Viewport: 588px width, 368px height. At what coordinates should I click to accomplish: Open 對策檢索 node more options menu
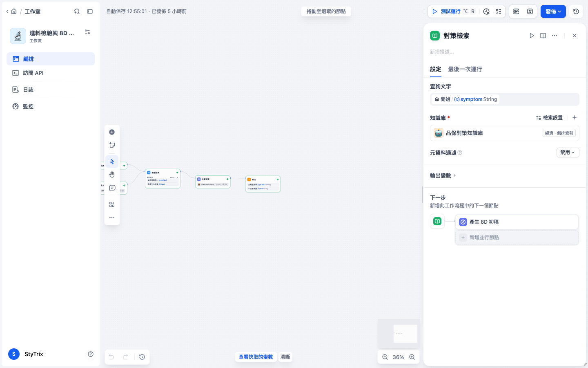[555, 36]
